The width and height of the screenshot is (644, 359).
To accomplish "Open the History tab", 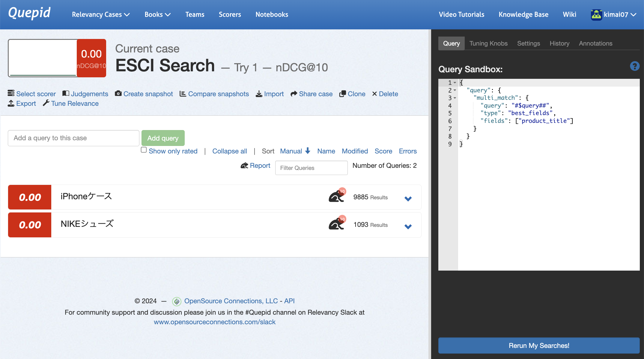I will coord(559,43).
